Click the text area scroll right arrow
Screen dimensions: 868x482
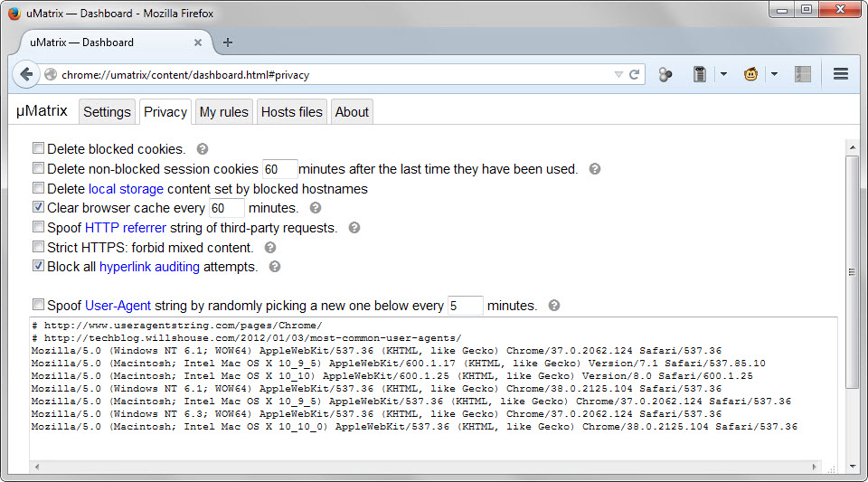tap(815, 467)
